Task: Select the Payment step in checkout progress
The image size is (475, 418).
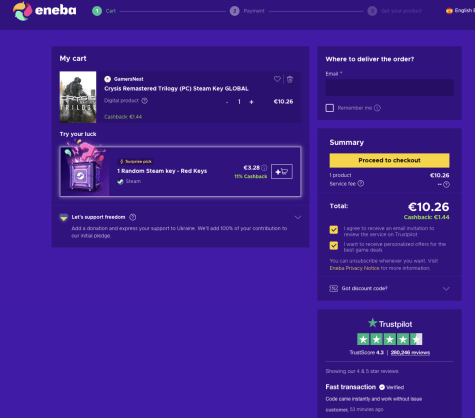Action: (x=247, y=11)
